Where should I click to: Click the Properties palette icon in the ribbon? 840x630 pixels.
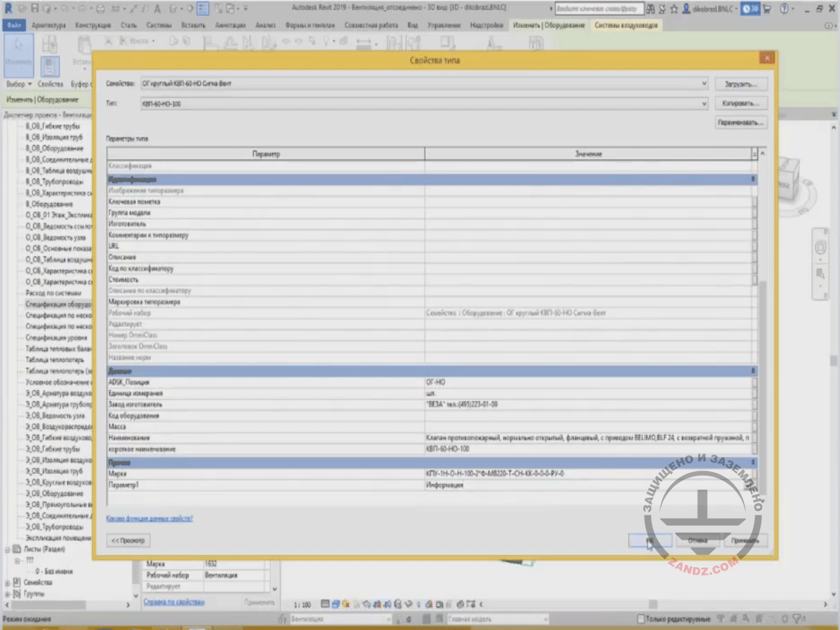[49, 66]
